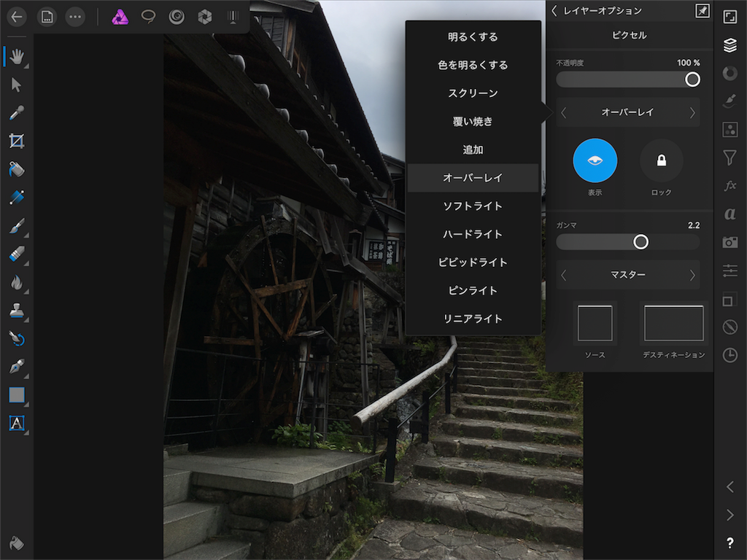Select スクリーン blend mode from the menu
The width and height of the screenshot is (747, 560).
click(x=473, y=93)
